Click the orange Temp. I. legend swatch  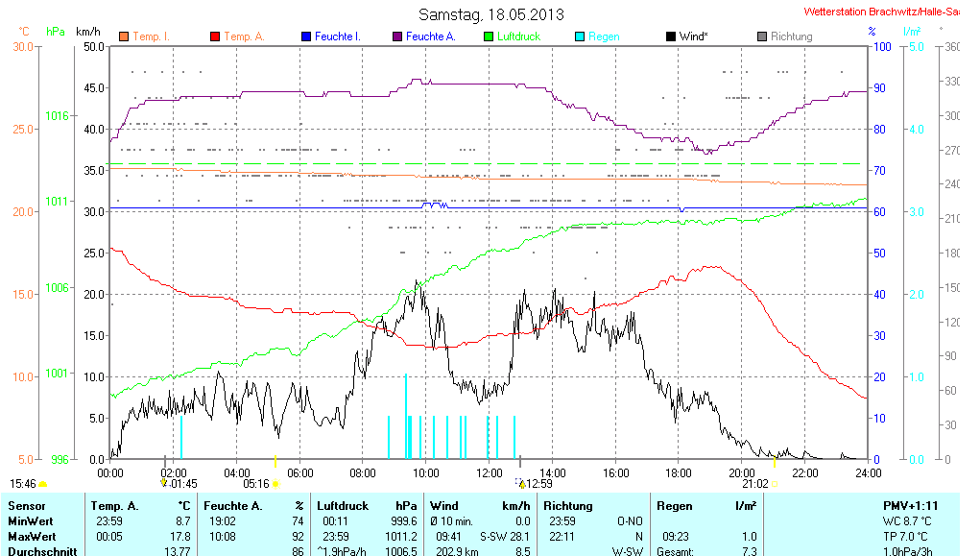click(x=123, y=36)
